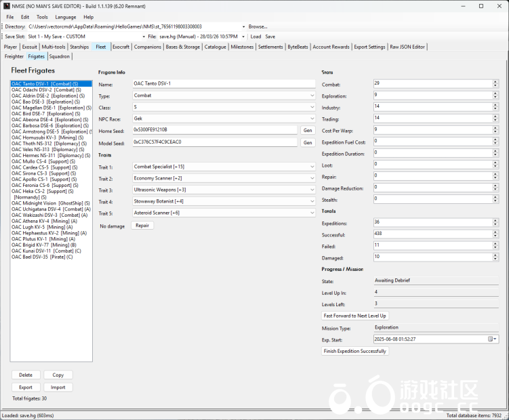Screen dimensions: 509x420
Task: Open the frigate Type dropdown
Action: [312, 96]
